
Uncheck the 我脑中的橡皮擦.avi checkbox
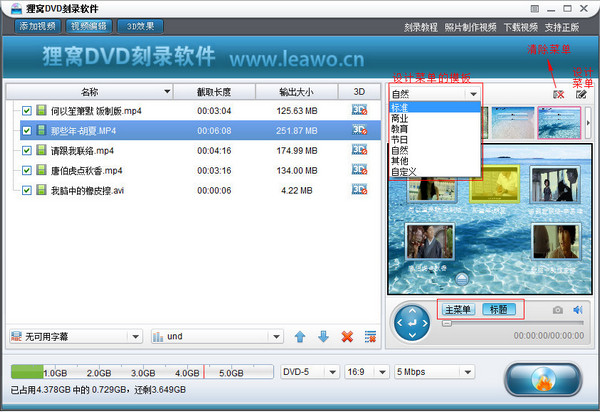point(26,191)
